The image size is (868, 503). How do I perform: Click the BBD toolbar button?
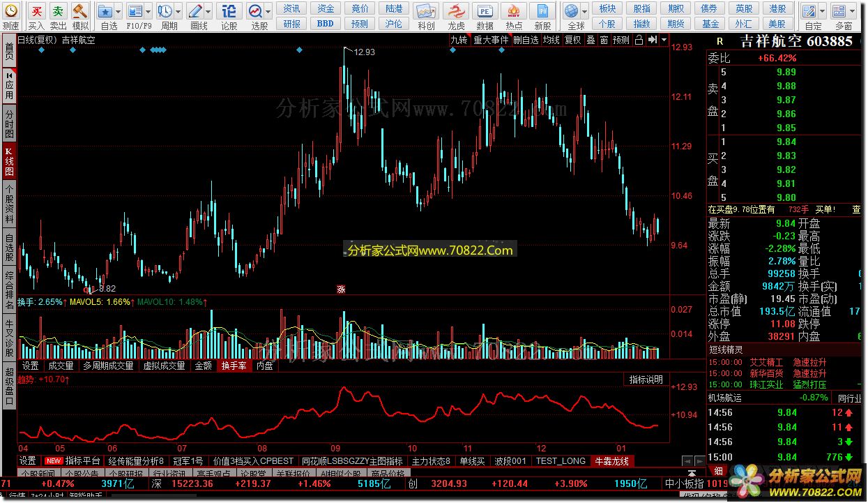pyautogui.click(x=326, y=24)
